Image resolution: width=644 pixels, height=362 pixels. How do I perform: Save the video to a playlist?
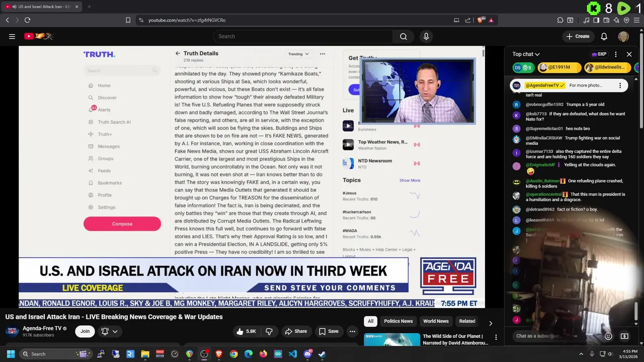point(329,331)
